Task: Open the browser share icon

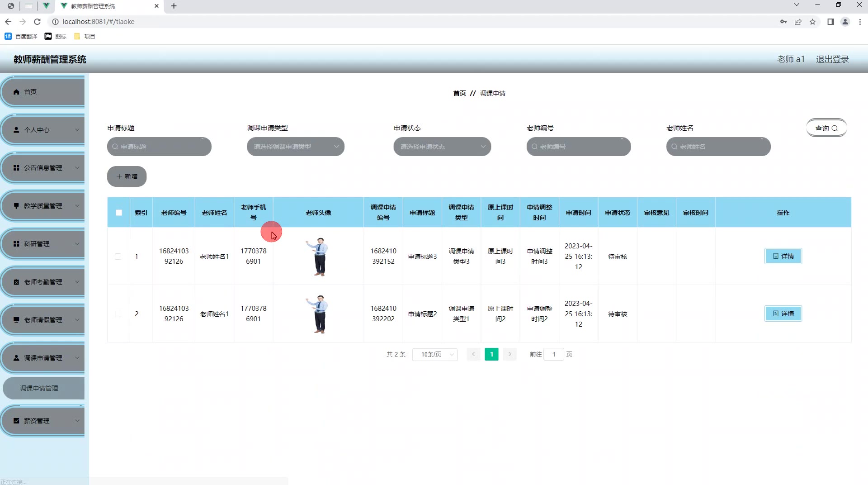Action: click(x=798, y=22)
